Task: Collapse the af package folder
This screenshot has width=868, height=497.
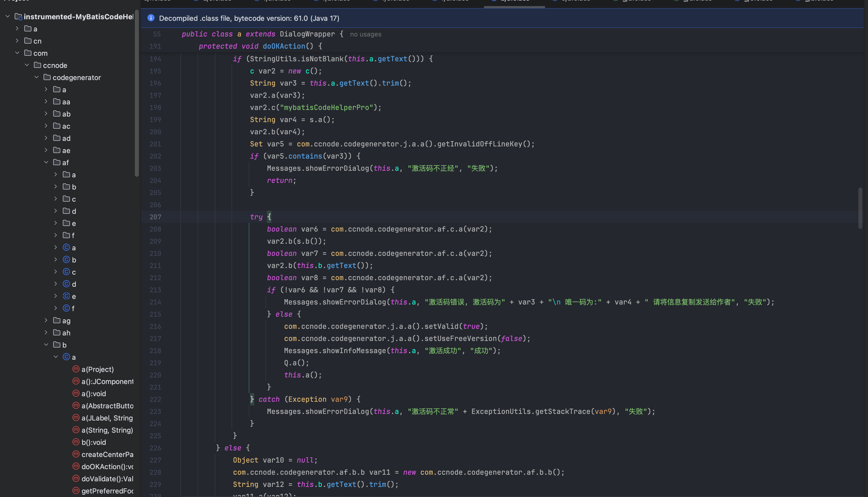Action: click(x=46, y=162)
